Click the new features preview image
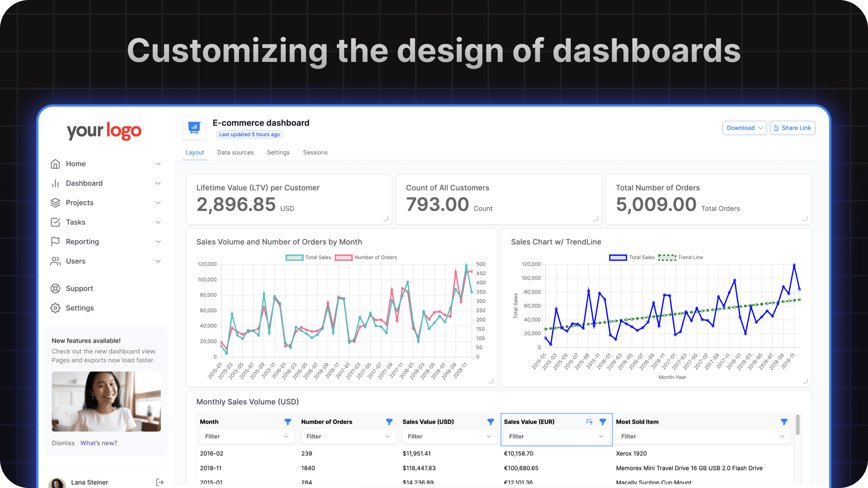The height and width of the screenshot is (488, 868). 106,401
